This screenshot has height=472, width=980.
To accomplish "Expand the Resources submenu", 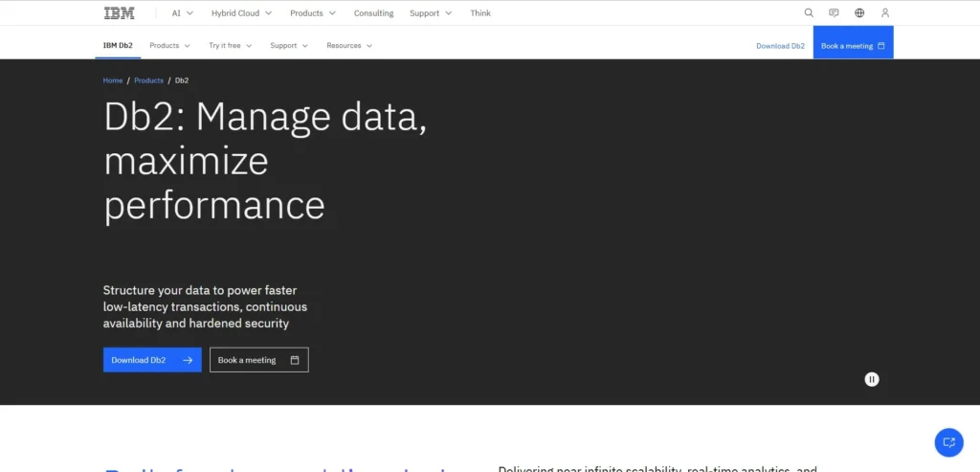I will tap(349, 46).
